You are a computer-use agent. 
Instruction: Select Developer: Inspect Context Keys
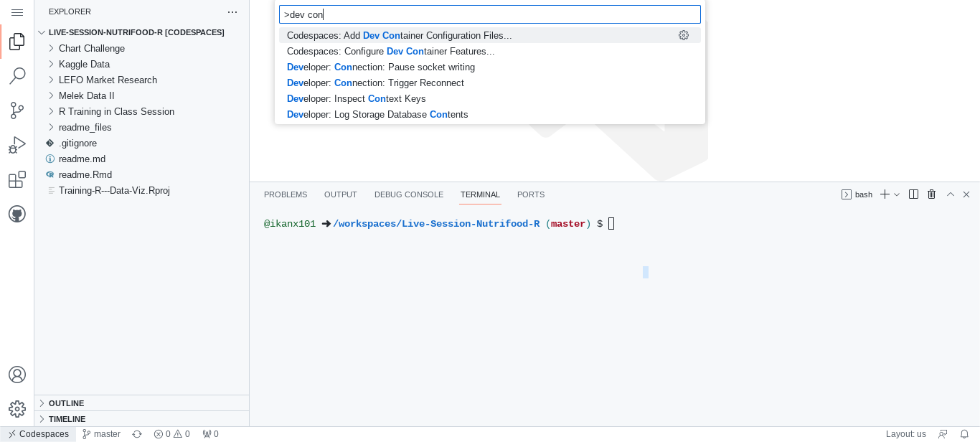(x=490, y=98)
